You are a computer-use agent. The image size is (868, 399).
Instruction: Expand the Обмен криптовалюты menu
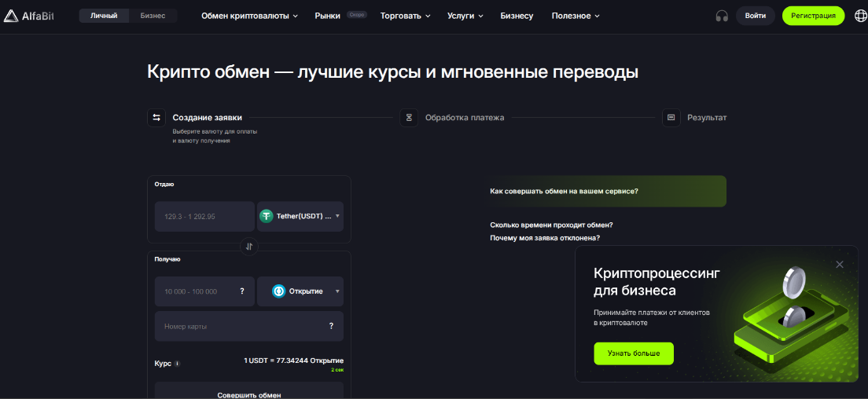(250, 16)
